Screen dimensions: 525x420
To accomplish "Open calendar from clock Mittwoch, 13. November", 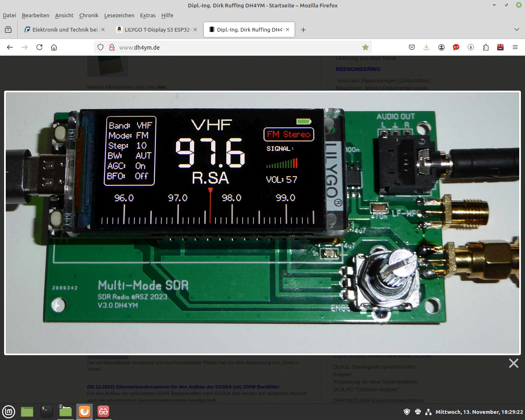I will 479,412.
